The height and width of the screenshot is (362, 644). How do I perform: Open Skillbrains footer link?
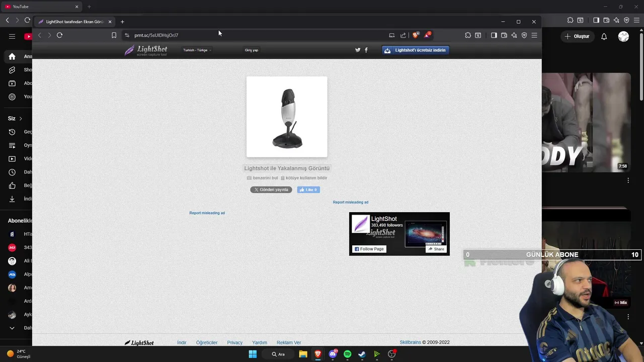410,342
